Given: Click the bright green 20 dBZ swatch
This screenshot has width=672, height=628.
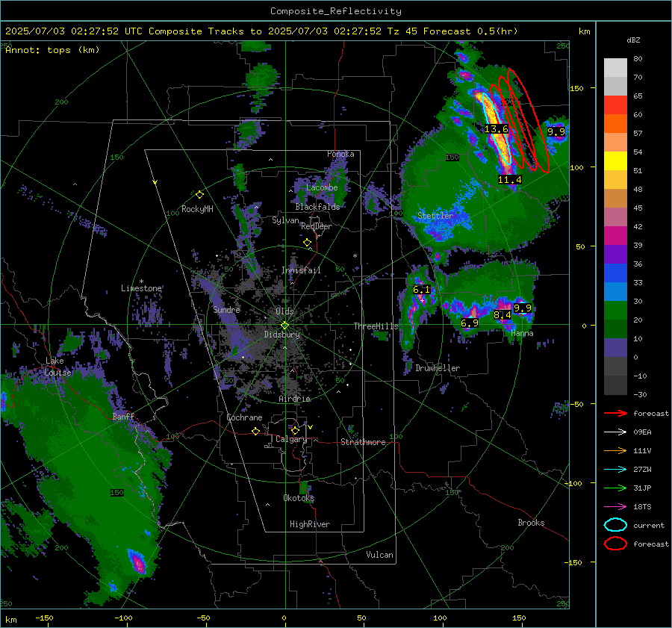Looking at the screenshot, I should pyautogui.click(x=615, y=310).
